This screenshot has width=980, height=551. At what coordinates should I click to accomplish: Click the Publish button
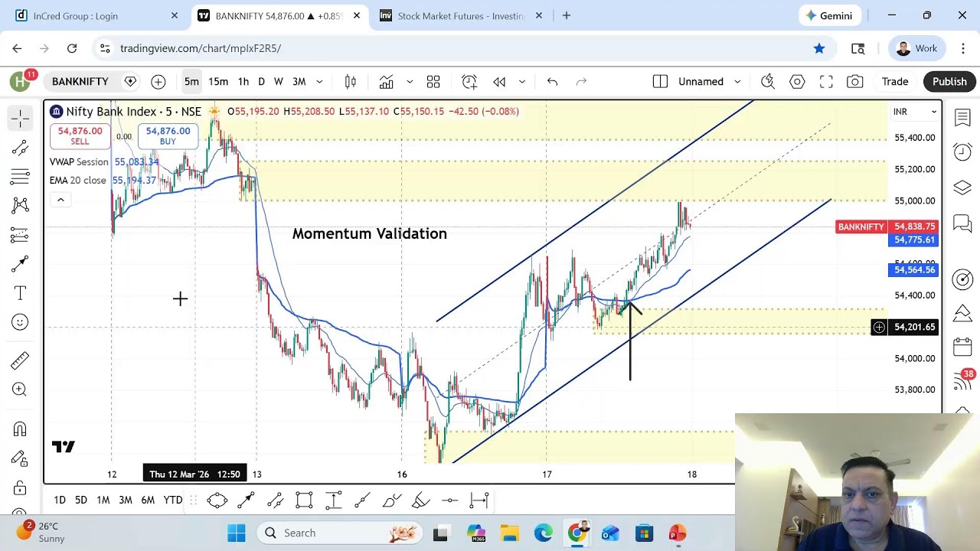tap(949, 82)
